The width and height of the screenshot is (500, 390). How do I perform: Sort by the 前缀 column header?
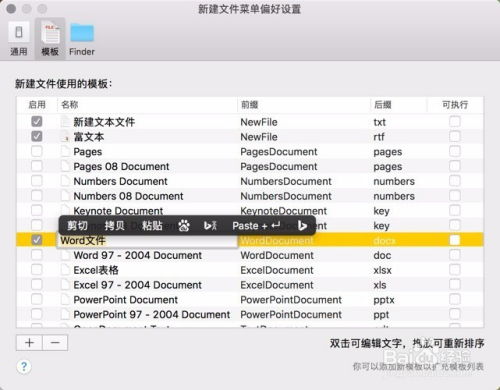tap(249, 105)
